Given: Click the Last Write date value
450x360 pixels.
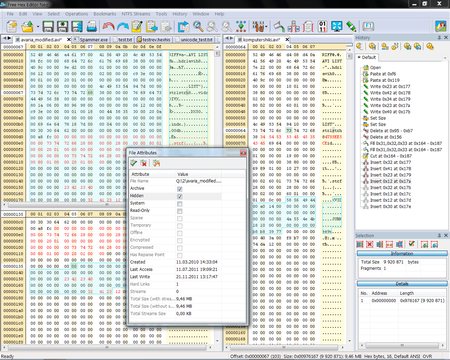Looking at the screenshot, I should pos(197,277).
